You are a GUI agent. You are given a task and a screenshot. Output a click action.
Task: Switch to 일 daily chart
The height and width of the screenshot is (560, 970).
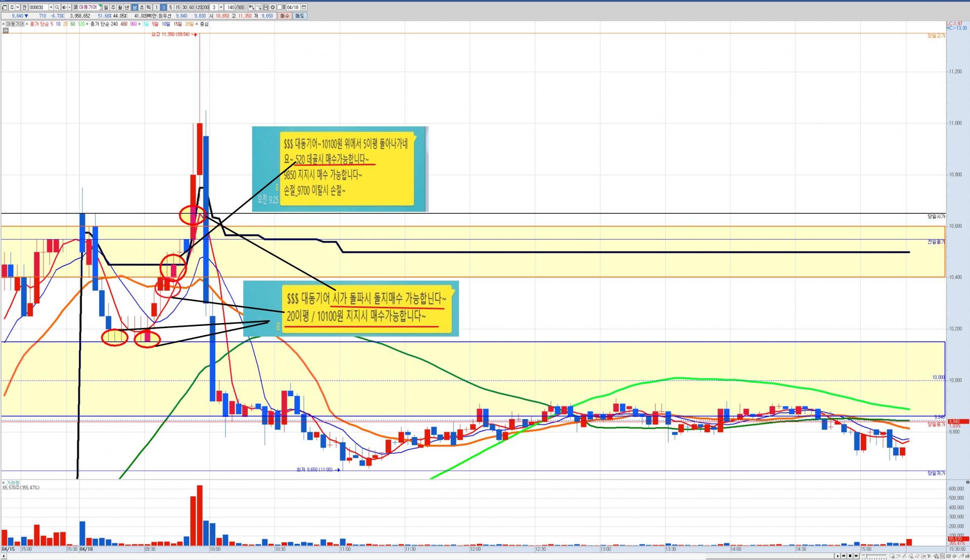pyautogui.click(x=106, y=8)
